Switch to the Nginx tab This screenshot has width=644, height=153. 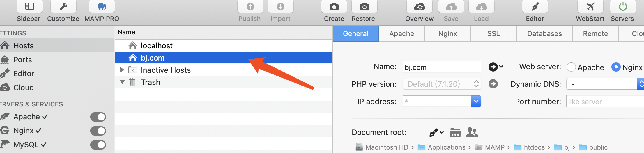pyautogui.click(x=448, y=34)
